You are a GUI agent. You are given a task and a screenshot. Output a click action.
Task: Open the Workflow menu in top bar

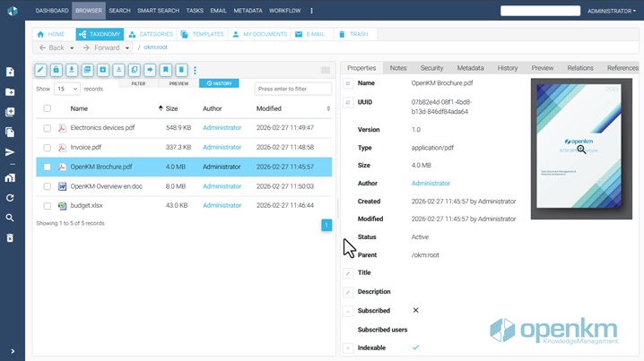(284, 11)
